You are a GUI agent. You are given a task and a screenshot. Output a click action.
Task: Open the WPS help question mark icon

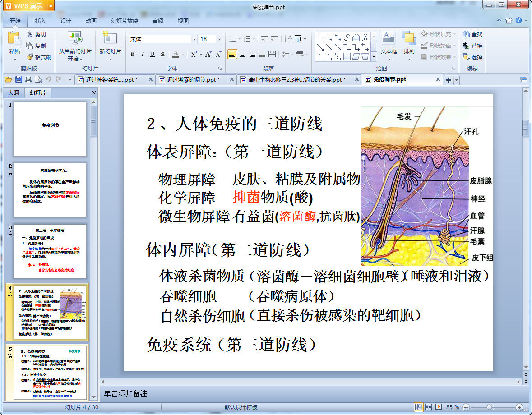[x=519, y=20]
